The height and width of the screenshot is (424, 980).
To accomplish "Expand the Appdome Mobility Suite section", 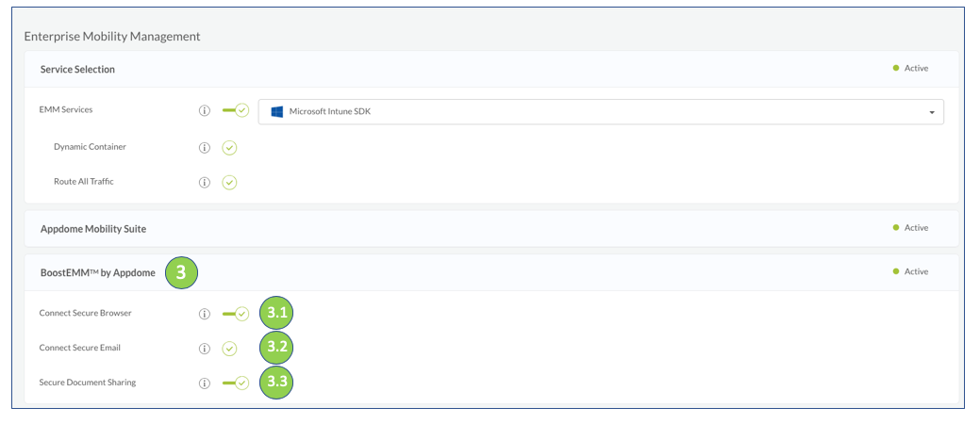I will [x=93, y=229].
